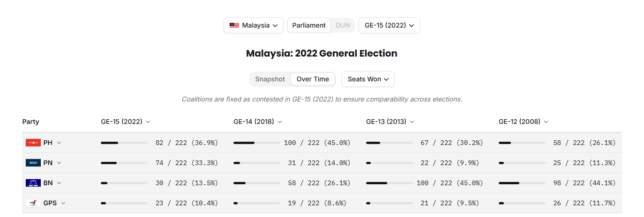Click the GPS party logo
This screenshot has width=644, height=217.
pos(33,203)
